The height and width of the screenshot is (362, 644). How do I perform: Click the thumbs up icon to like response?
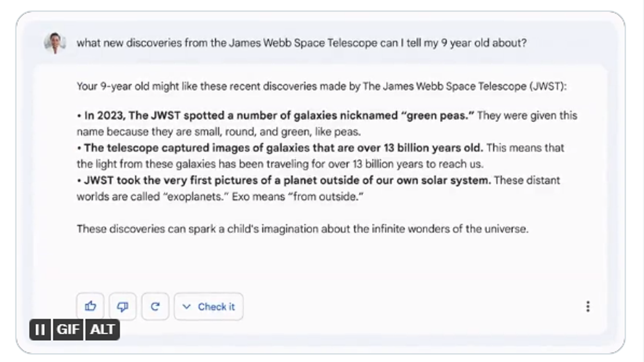(90, 306)
